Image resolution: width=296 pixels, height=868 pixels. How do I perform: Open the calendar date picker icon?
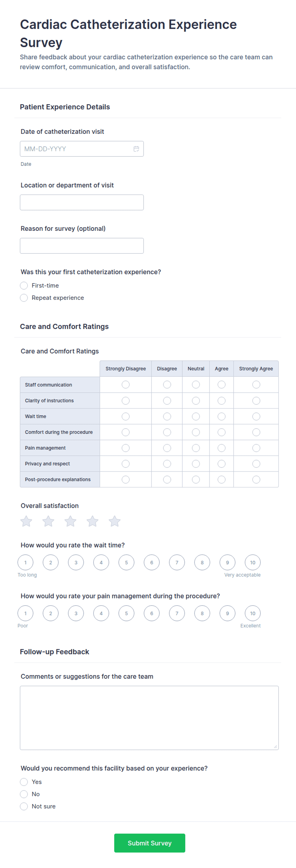(136, 149)
